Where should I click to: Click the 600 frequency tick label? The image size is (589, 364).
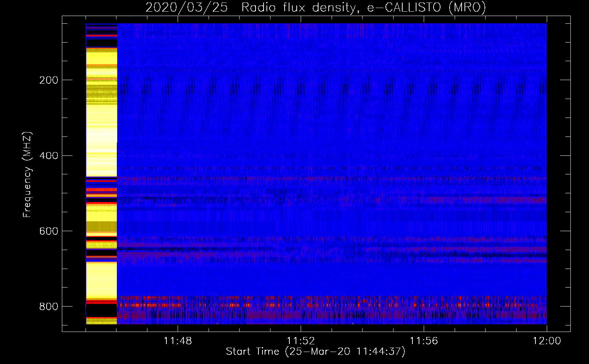(49, 232)
